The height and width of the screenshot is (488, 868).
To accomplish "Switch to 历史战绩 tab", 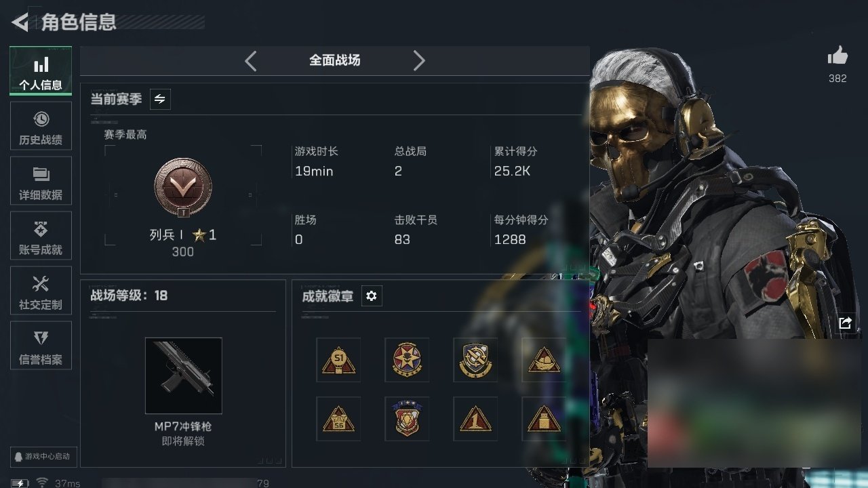I will (x=41, y=129).
